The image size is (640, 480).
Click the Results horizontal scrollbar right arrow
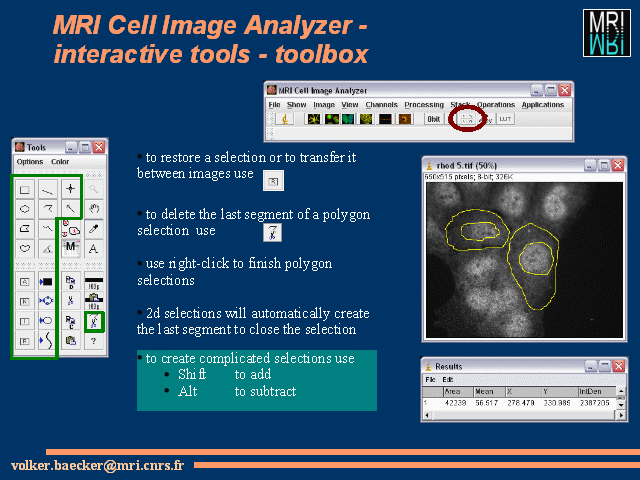[620, 415]
